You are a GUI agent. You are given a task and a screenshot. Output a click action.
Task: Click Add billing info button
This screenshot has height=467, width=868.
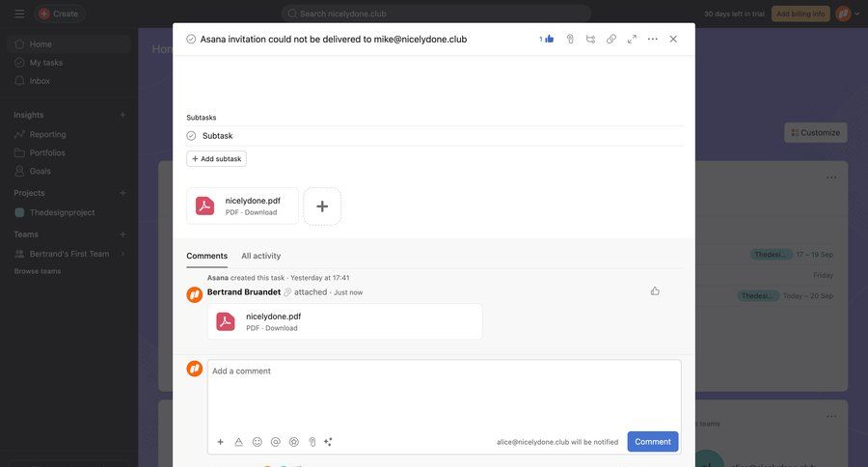coord(800,14)
